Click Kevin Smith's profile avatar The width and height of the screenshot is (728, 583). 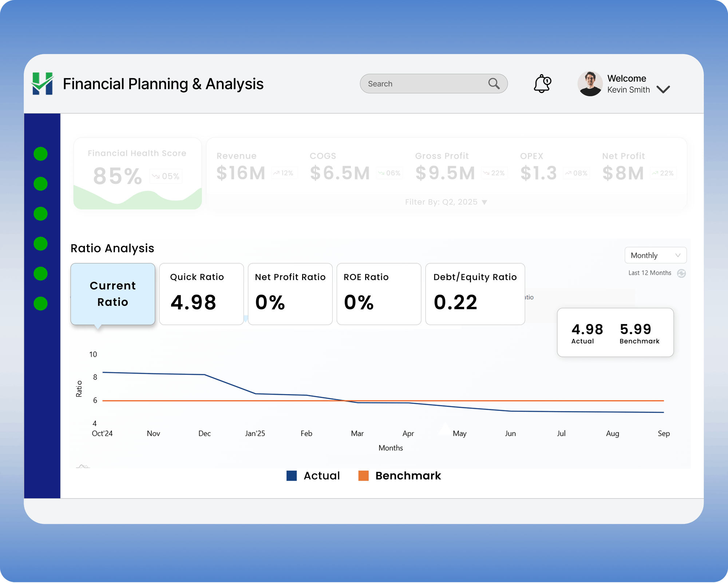[x=590, y=84]
